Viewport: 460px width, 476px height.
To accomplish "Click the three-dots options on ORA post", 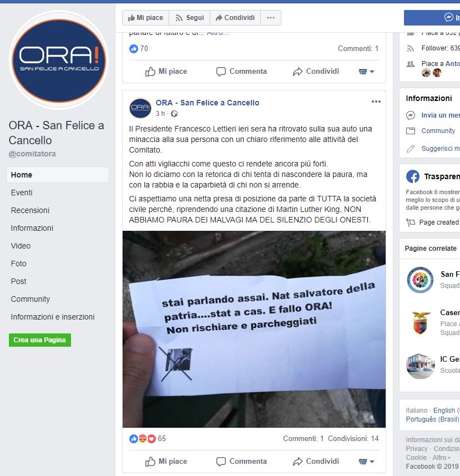I will (376, 102).
